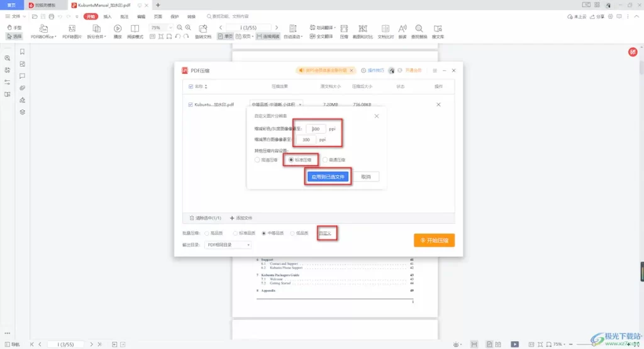Open the 输出目录 output directory dropdown
Viewport: 644px width, 349px height.
coord(228,245)
